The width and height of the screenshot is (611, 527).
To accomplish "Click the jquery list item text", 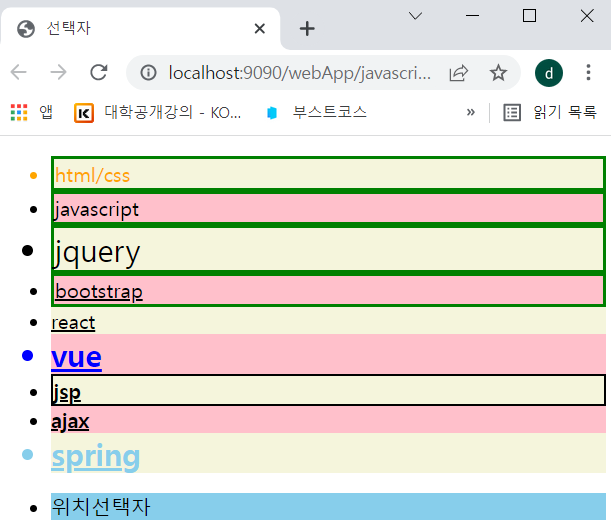I will [96, 253].
